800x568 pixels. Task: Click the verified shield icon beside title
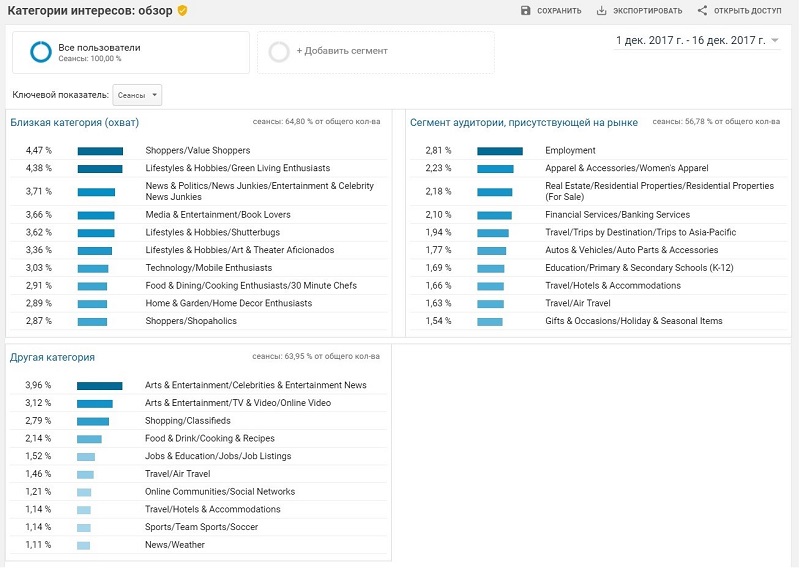pyautogui.click(x=182, y=10)
